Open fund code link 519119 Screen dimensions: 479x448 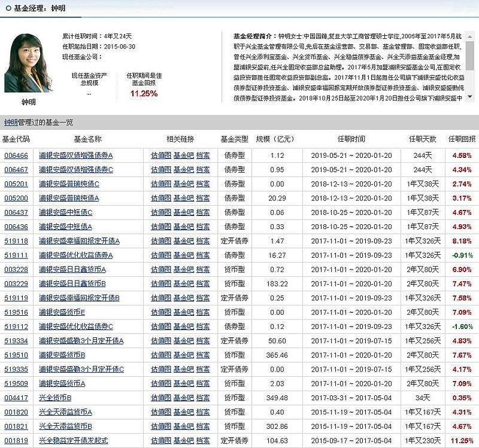click(16, 298)
